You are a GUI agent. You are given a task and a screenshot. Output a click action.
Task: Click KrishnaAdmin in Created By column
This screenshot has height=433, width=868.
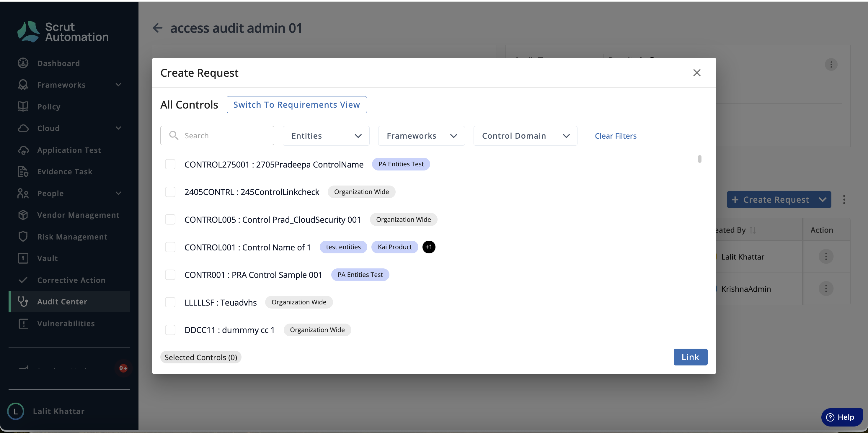pyautogui.click(x=746, y=289)
